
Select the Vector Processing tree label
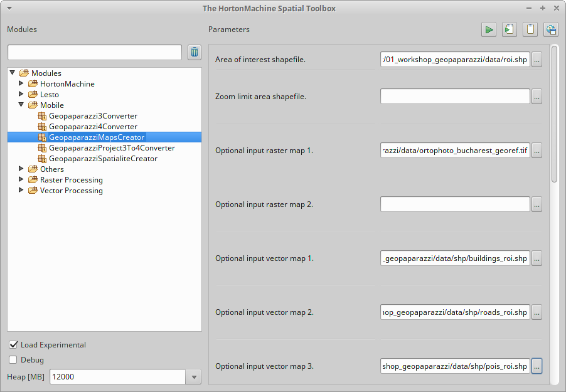point(72,190)
